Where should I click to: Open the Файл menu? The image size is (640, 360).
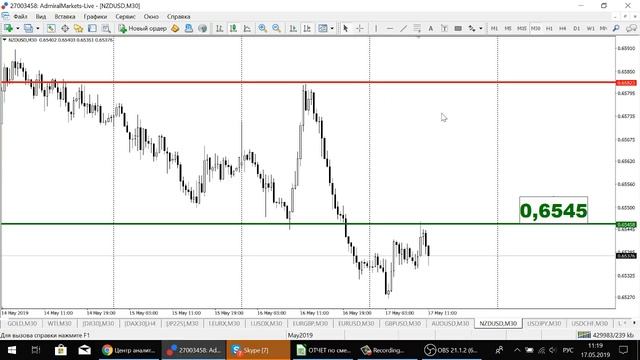click(x=20, y=17)
